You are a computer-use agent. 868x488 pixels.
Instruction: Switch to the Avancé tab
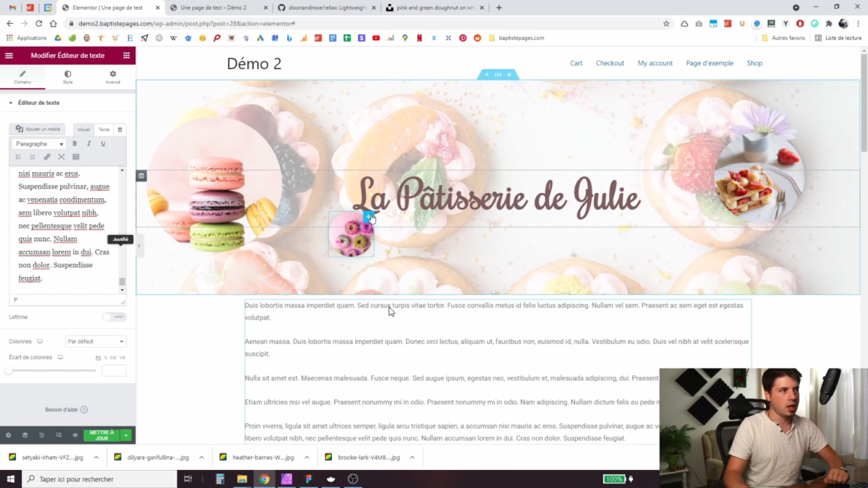pyautogui.click(x=113, y=77)
